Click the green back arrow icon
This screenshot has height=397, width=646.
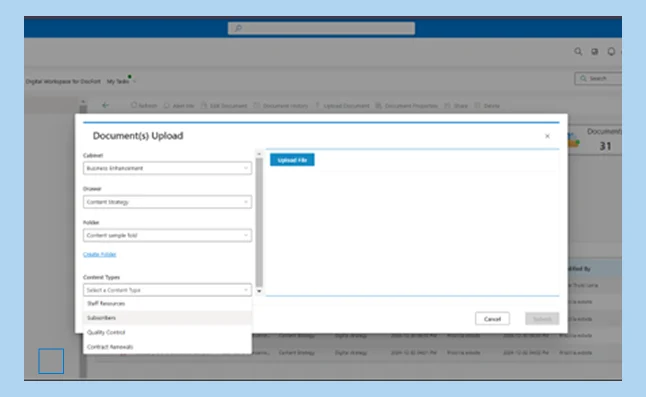[x=105, y=105]
